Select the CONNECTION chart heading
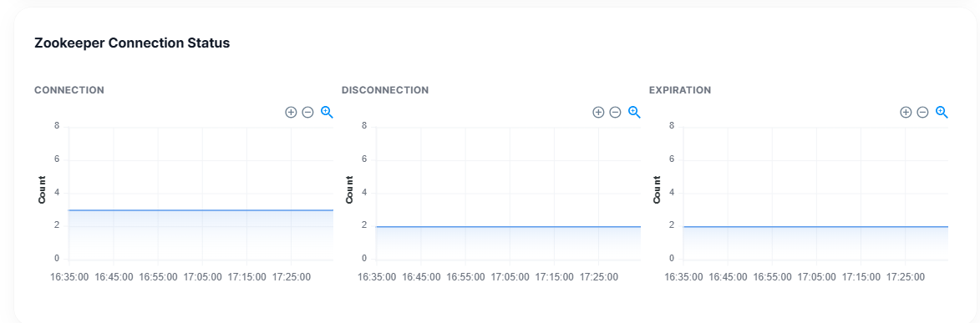Viewport: 980px width, 323px height. click(69, 90)
